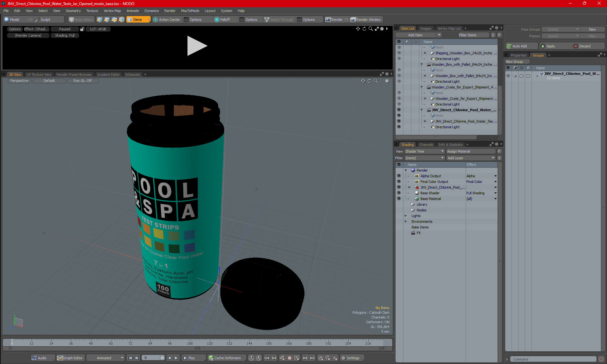Click the Assign Material button

471,151
